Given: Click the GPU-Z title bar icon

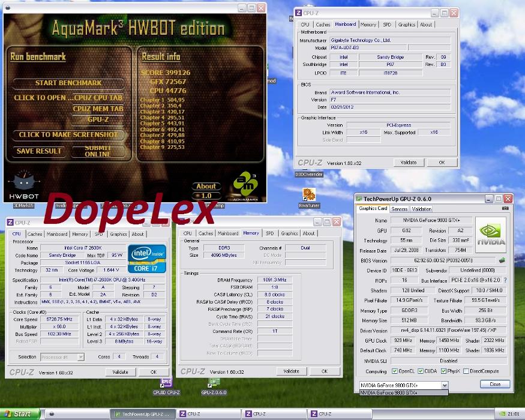Looking at the screenshot, I should [359, 199].
